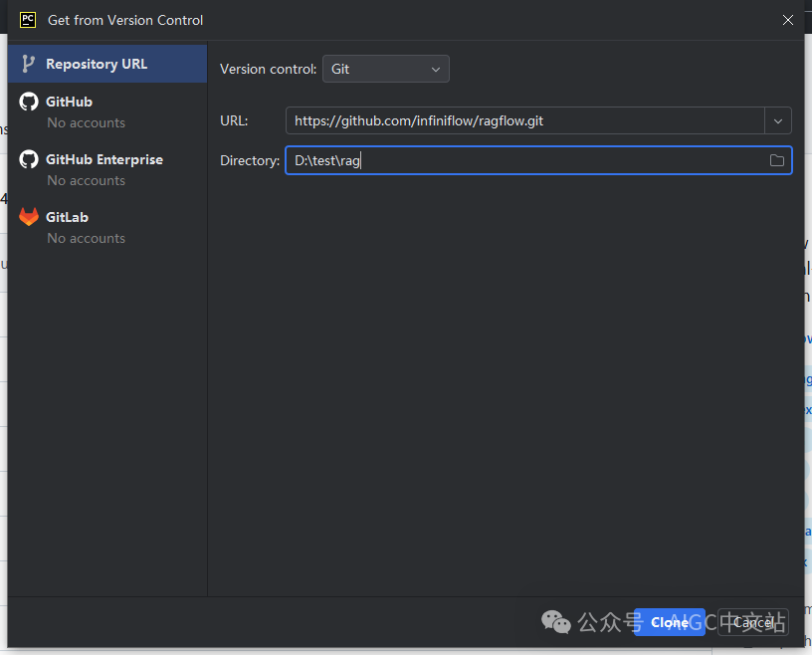Click 'No accounts' under GitHub
The image size is (812, 655).
coord(86,122)
